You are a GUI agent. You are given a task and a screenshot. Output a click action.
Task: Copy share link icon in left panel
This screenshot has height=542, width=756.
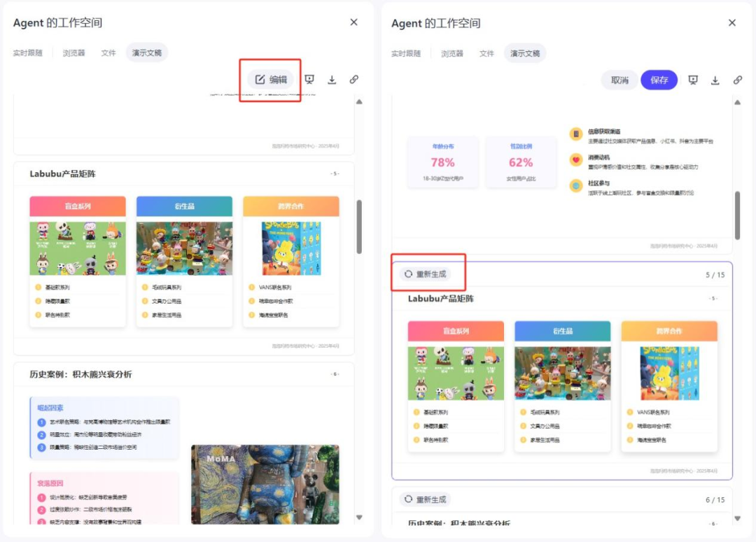[354, 80]
